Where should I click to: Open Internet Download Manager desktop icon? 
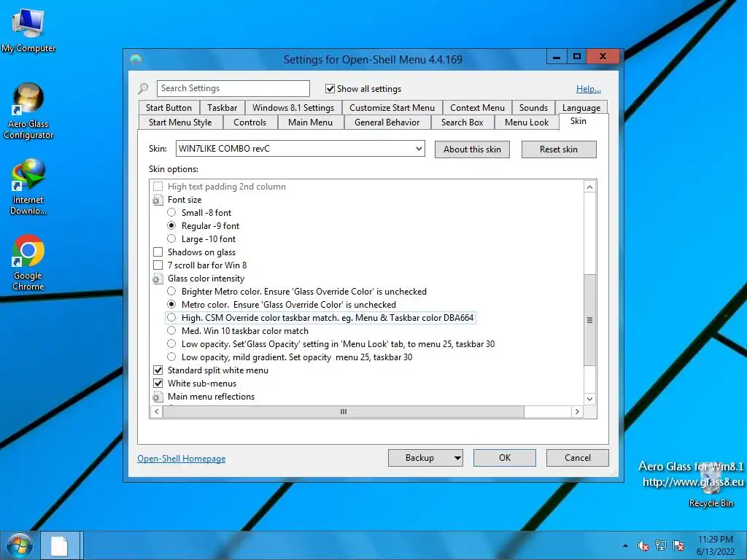[x=28, y=187]
